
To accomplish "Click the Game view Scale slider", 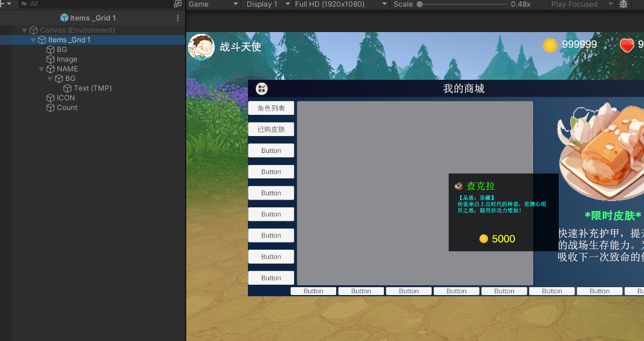I will coord(462,4).
